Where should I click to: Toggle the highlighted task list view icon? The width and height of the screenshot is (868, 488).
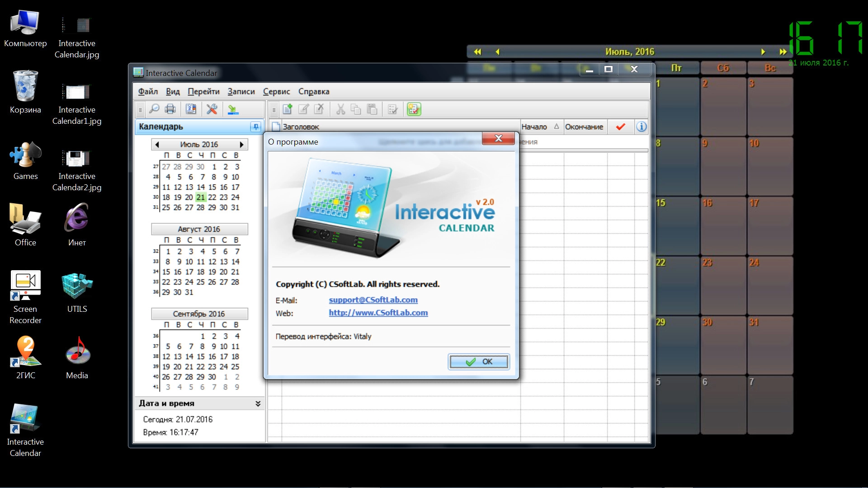tap(414, 109)
